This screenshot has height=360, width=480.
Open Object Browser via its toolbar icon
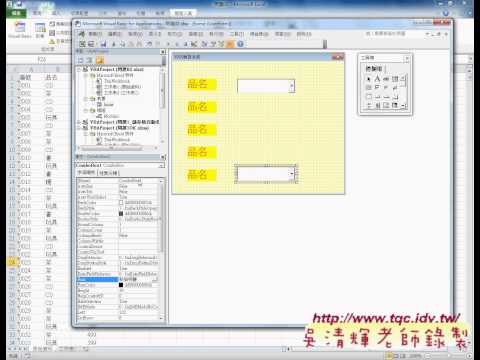pos(221,44)
